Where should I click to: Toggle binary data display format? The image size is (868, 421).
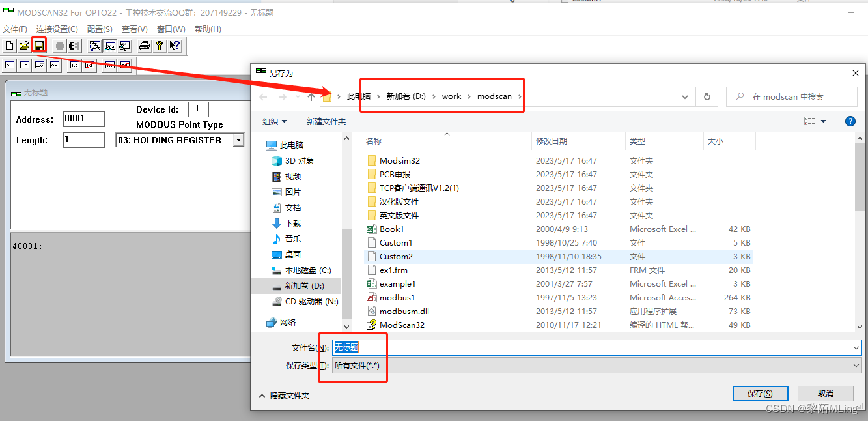point(8,65)
